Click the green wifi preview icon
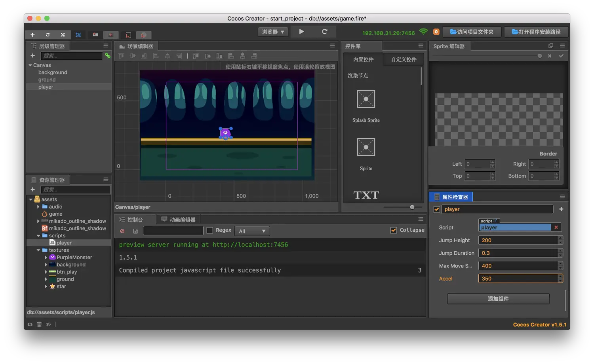This screenshot has width=594, height=364. point(423,32)
